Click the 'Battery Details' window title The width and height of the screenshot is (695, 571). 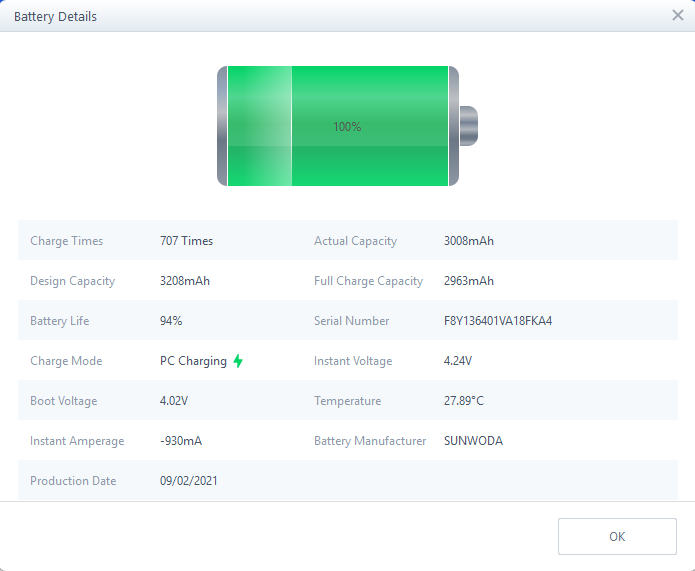coord(55,16)
